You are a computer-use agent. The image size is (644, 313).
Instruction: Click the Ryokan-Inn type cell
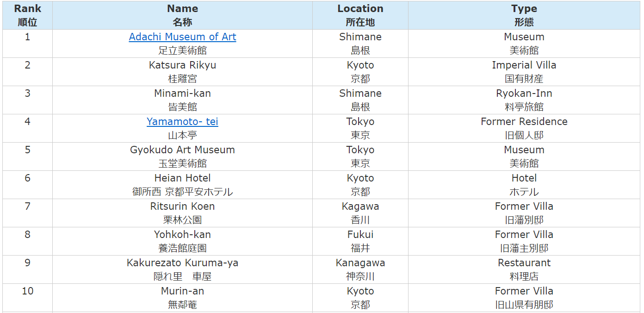pos(524,100)
